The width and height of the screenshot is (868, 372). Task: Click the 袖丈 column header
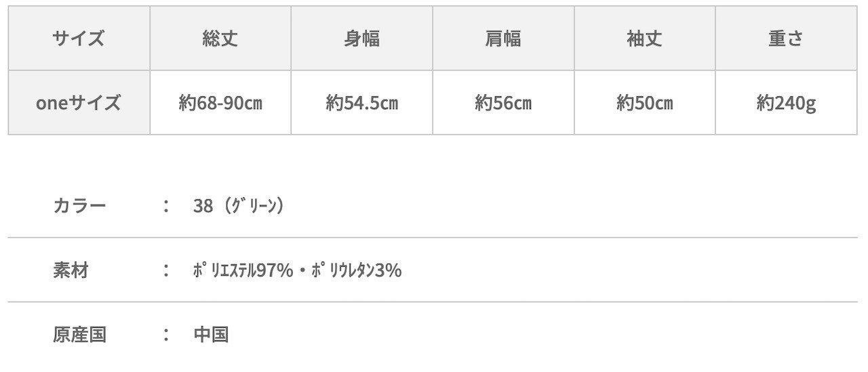click(644, 39)
